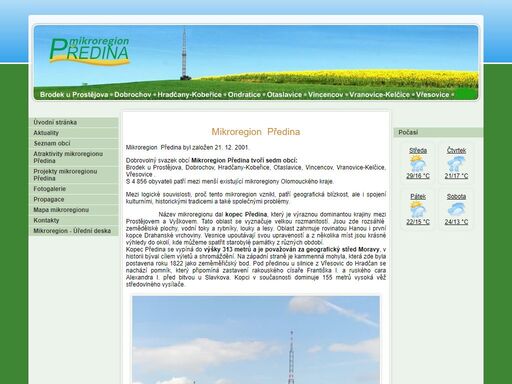
Task: Visit Hradčany-Kobeřice link
Action: click(189, 95)
